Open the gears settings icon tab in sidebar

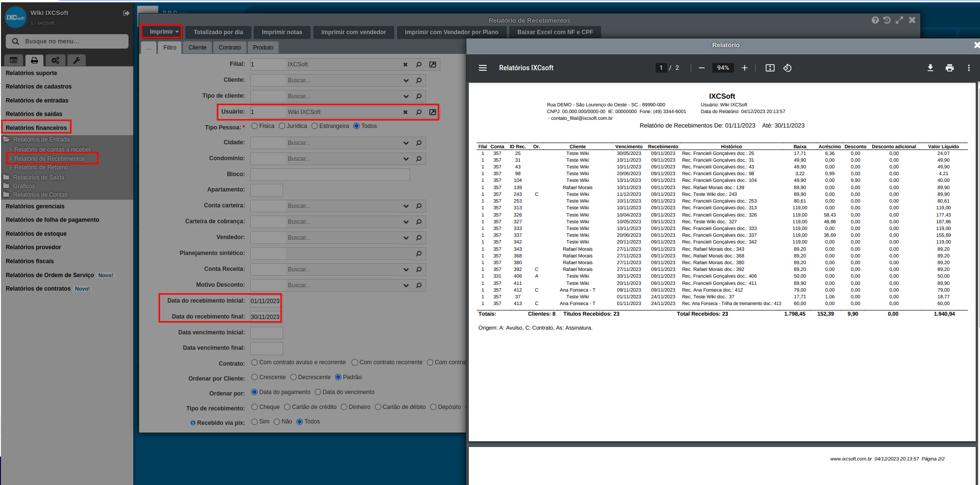point(55,60)
